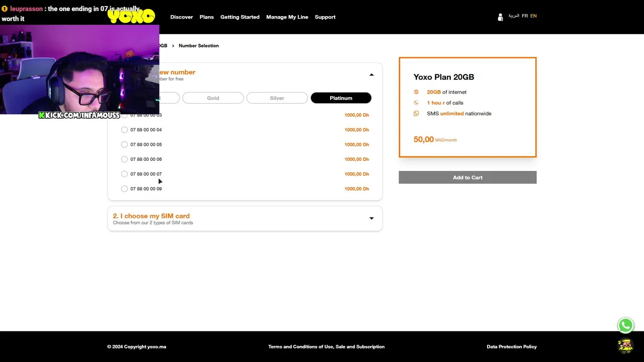This screenshot has width=644, height=362.
Task: Click price 1000,00 Dh of number ending 07
Action: coord(357,174)
